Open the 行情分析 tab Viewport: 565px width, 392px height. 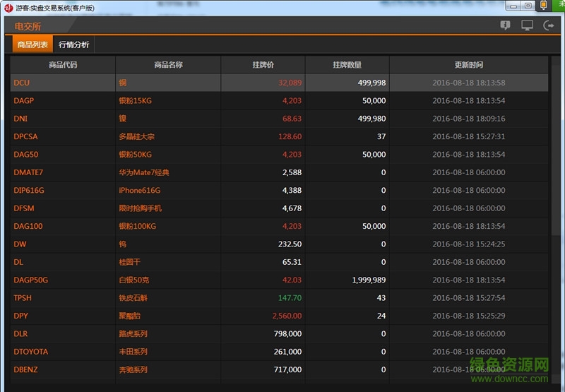pyautogui.click(x=74, y=44)
